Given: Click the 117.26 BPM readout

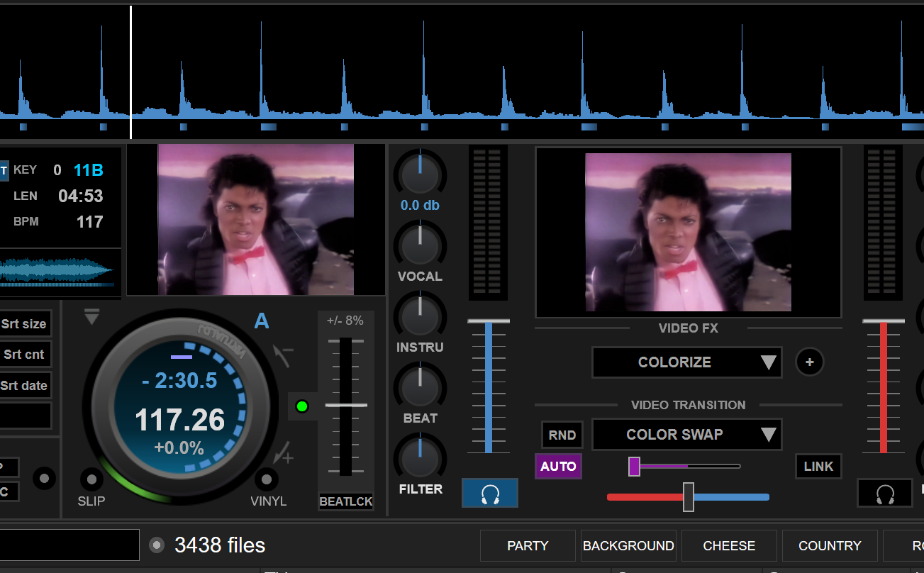Looking at the screenshot, I should coord(180,420).
